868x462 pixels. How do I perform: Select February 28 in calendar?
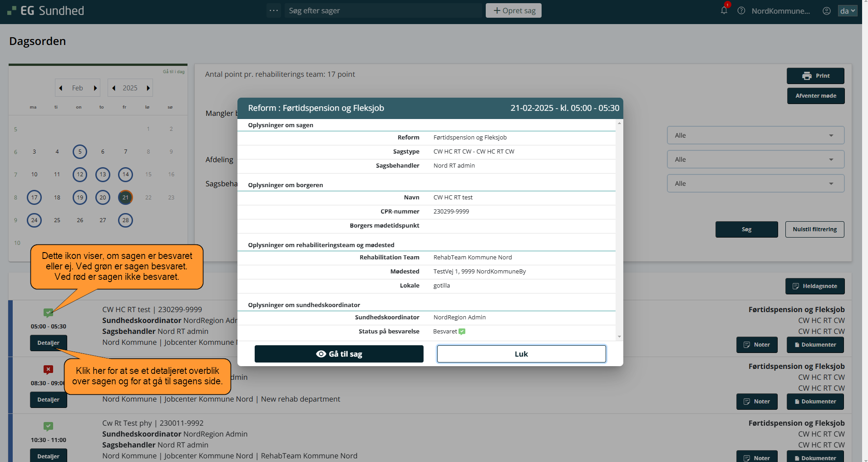[x=125, y=220]
